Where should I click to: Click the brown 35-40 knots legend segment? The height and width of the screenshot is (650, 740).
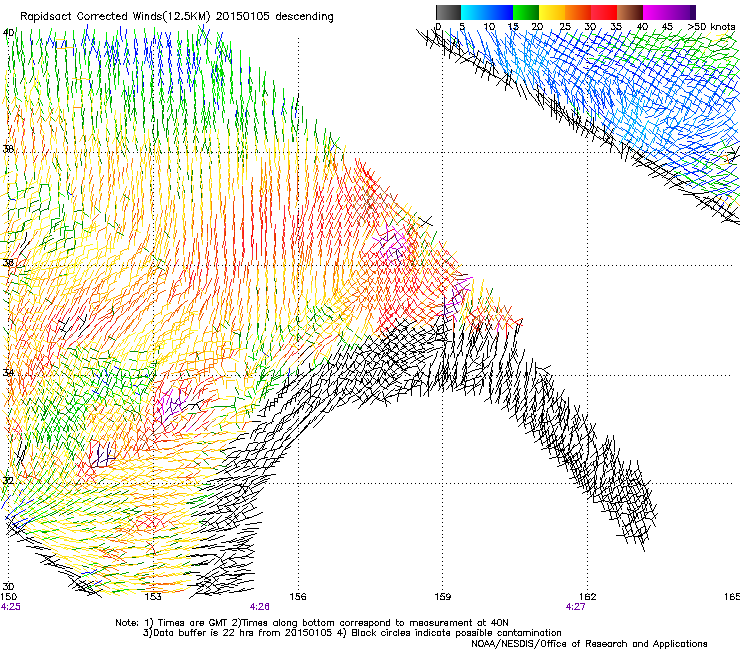630,12
